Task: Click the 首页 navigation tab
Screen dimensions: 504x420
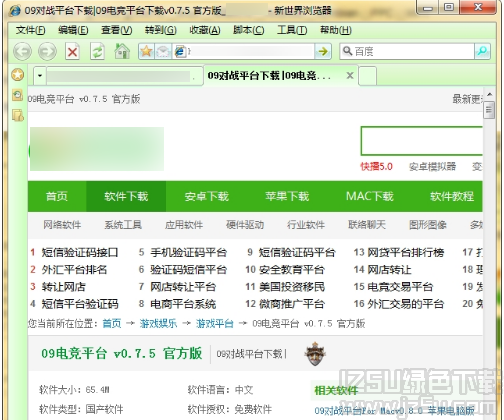Action: [57, 196]
